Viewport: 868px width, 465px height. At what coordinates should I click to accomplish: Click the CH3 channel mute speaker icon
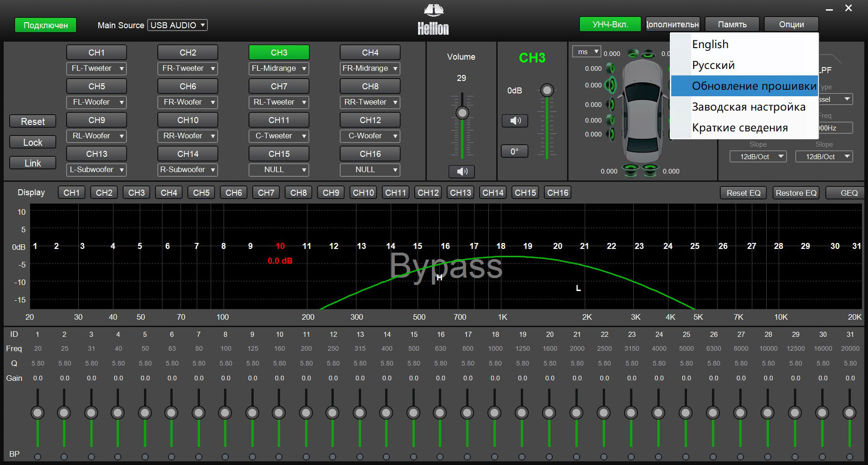tap(515, 121)
